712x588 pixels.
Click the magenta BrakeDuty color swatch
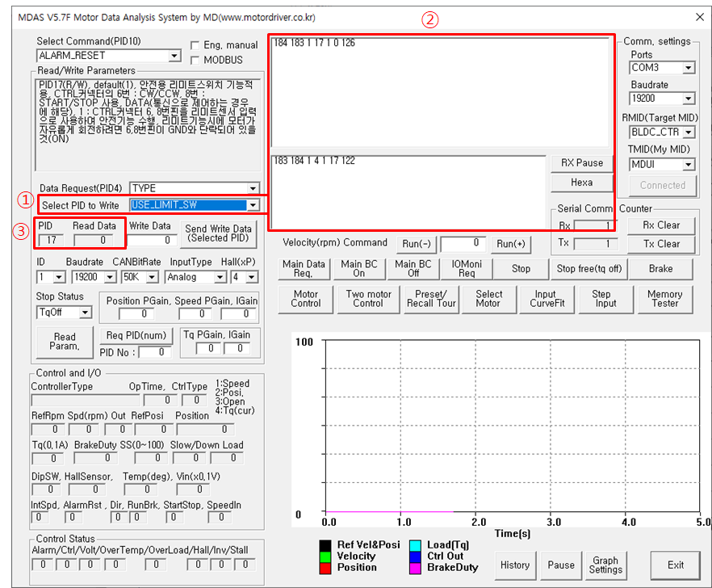tap(415, 568)
